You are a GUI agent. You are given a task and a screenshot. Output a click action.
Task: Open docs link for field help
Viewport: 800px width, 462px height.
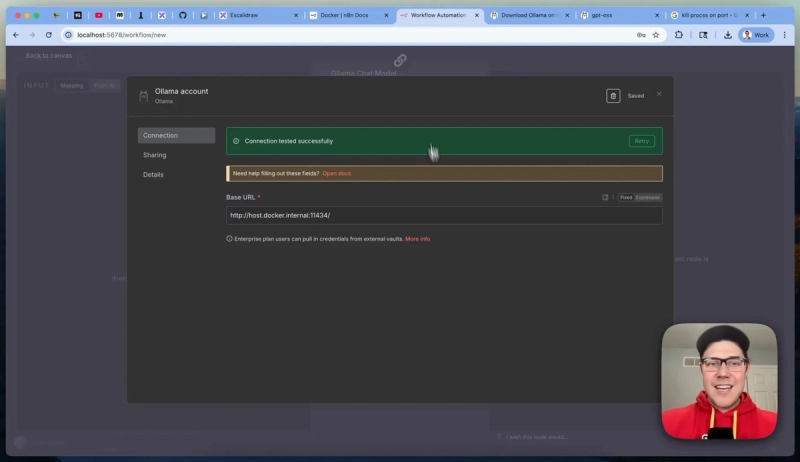point(336,173)
